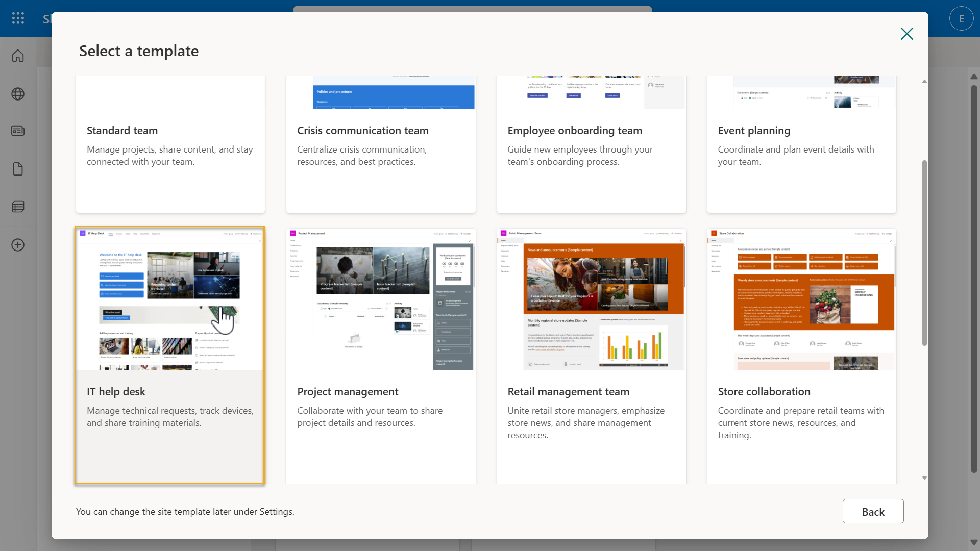980x551 pixels.
Task: Select the Standard team template
Action: click(x=170, y=144)
